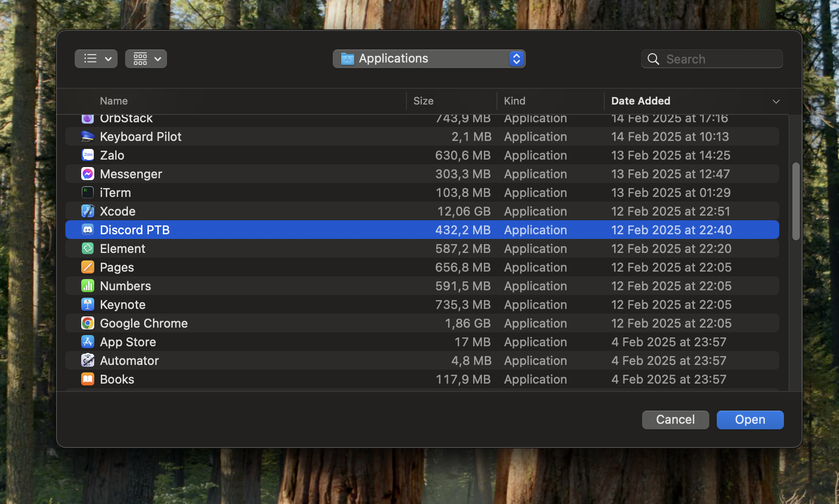839x504 pixels.
Task: Open the Applications location popup stepper arrows
Action: (x=517, y=59)
